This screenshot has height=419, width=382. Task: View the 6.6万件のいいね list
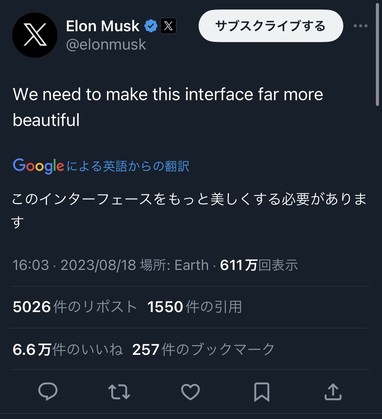68,349
